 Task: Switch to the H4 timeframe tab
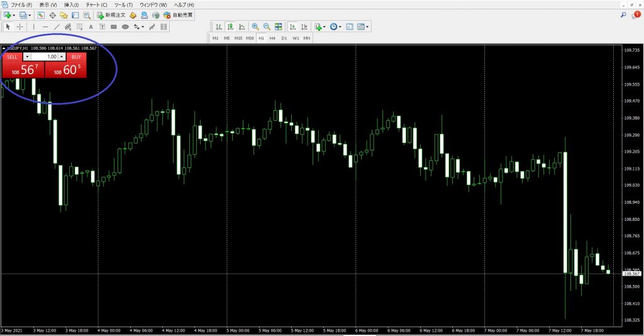point(272,38)
